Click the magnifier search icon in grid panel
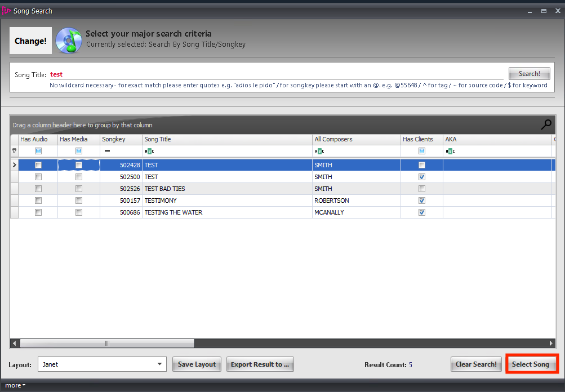 click(546, 125)
